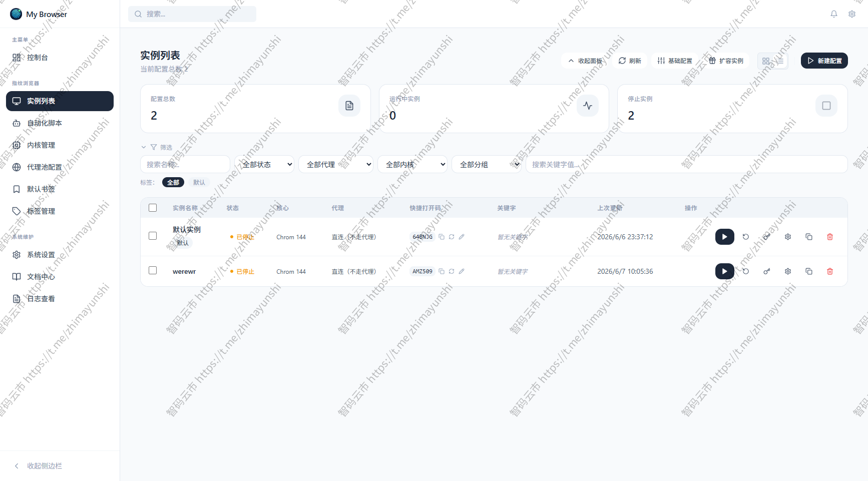Regenerate the AMZ509 quick-open code
868x481 pixels.
pos(452,271)
